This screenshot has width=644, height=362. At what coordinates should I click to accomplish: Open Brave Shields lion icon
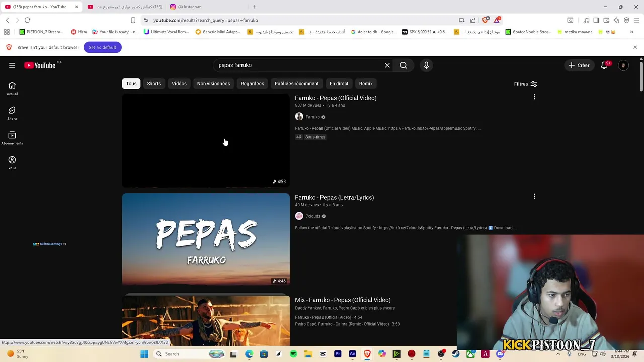(x=485, y=20)
